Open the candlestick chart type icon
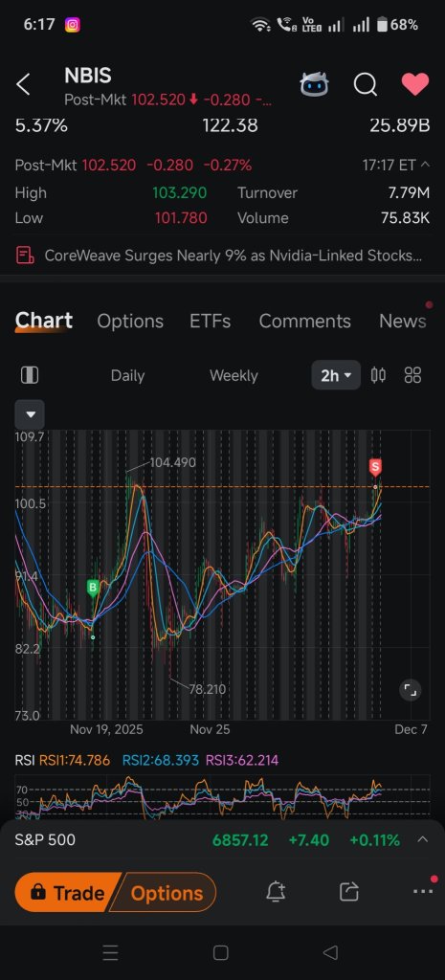This screenshot has width=445, height=980. coord(378,375)
